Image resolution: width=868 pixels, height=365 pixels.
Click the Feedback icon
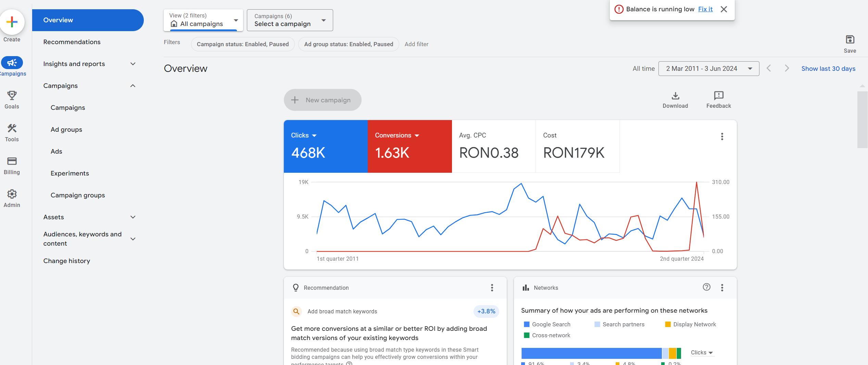click(x=718, y=95)
